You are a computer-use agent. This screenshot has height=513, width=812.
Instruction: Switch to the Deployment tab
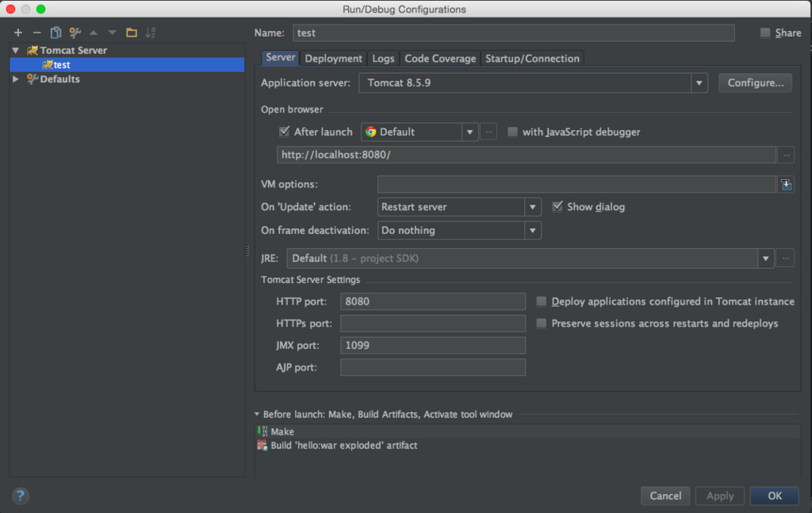pos(334,58)
